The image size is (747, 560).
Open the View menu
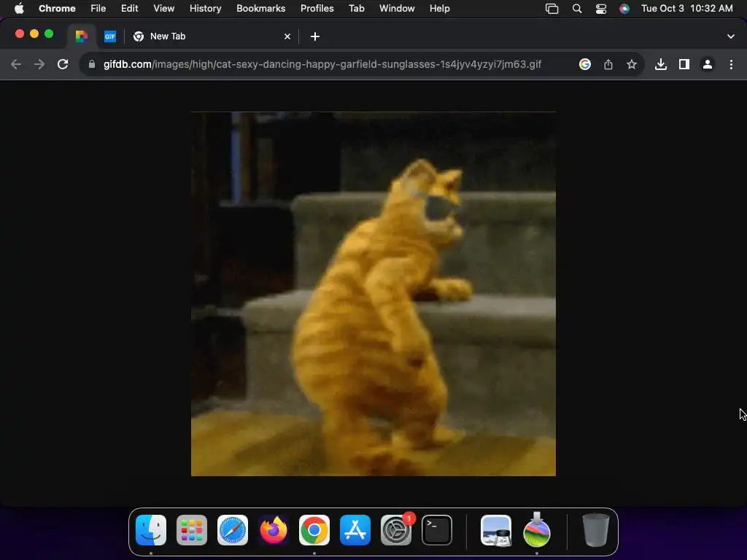[x=164, y=9]
